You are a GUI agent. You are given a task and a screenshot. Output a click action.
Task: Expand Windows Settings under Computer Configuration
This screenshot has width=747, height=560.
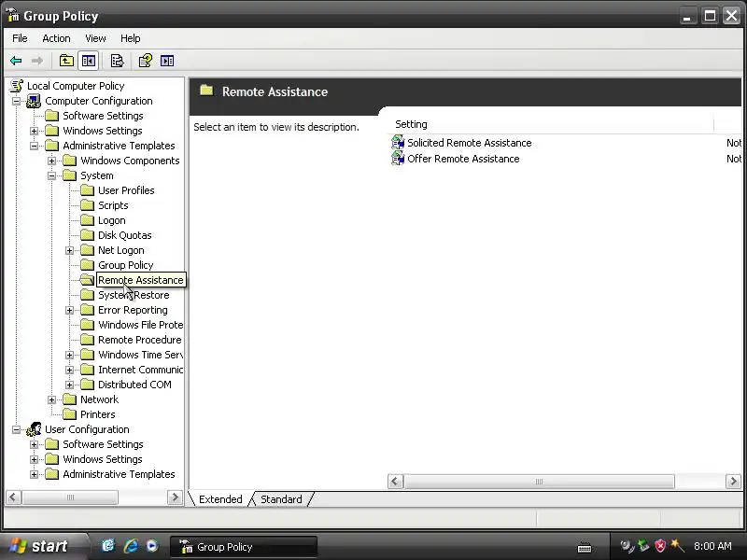pos(34,131)
